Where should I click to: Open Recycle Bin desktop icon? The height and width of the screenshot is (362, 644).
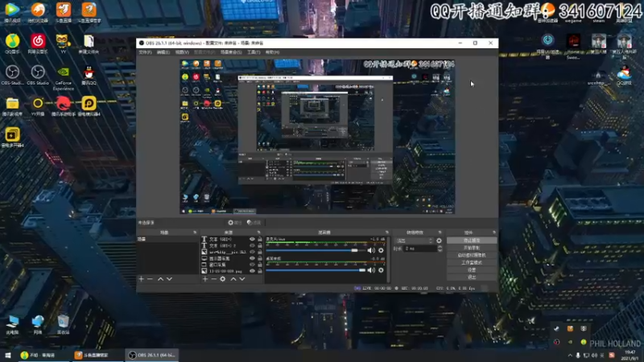[63, 325]
